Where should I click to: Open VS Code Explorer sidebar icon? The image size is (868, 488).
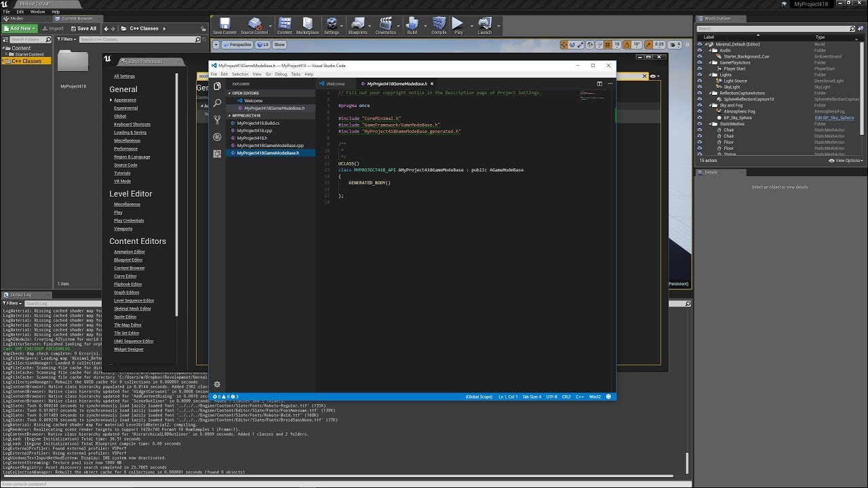tap(217, 86)
